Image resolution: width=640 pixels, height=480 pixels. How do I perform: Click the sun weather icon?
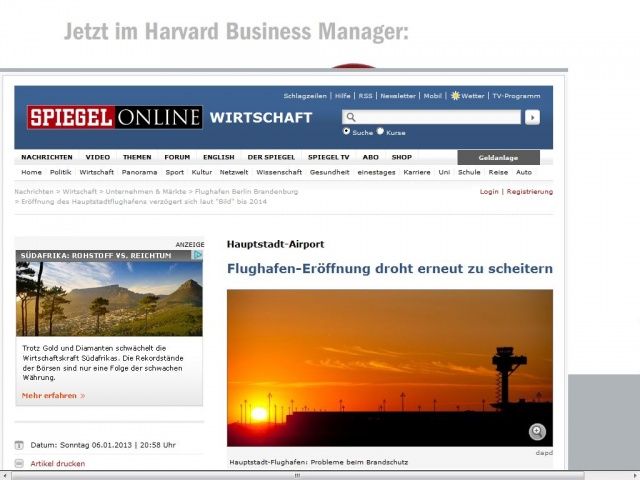click(455, 96)
